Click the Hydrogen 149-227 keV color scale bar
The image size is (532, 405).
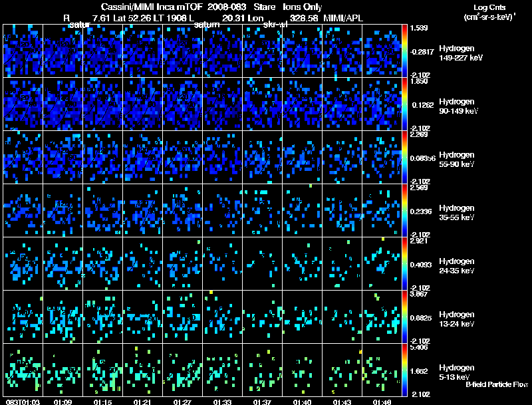(x=404, y=51)
